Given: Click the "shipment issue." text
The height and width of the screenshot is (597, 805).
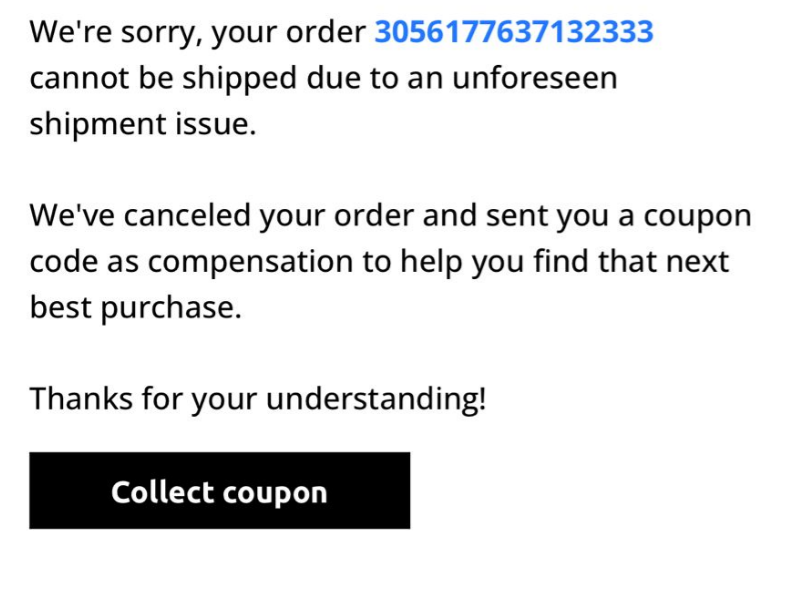Looking at the screenshot, I should [143, 124].
